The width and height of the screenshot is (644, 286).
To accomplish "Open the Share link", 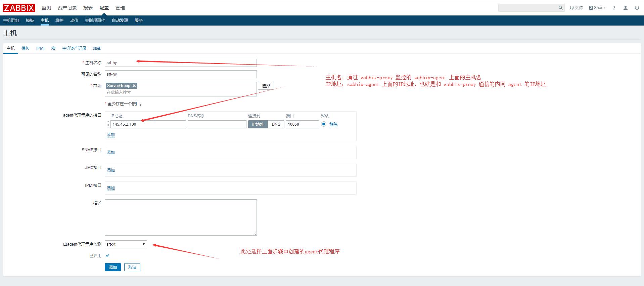I will (597, 8).
